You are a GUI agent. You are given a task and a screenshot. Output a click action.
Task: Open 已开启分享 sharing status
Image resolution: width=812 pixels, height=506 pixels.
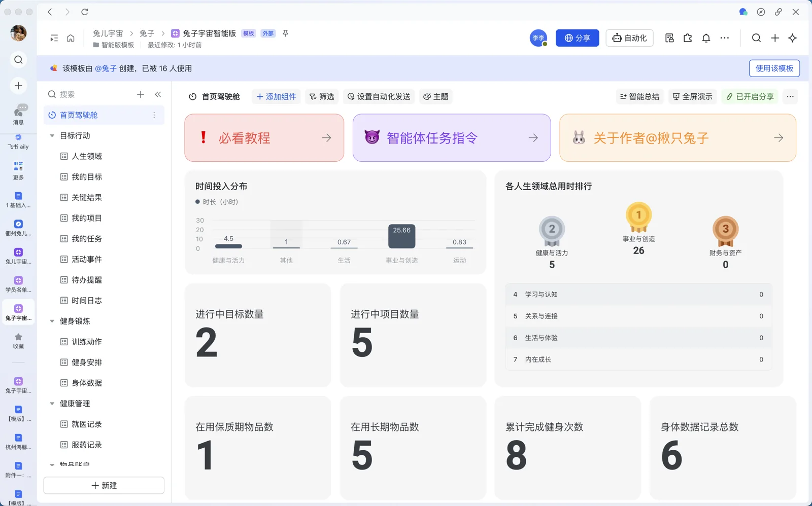(750, 96)
